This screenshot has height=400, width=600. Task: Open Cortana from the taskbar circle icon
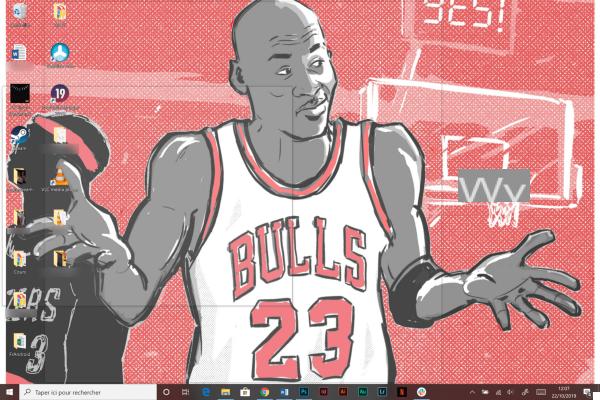click(x=166, y=392)
